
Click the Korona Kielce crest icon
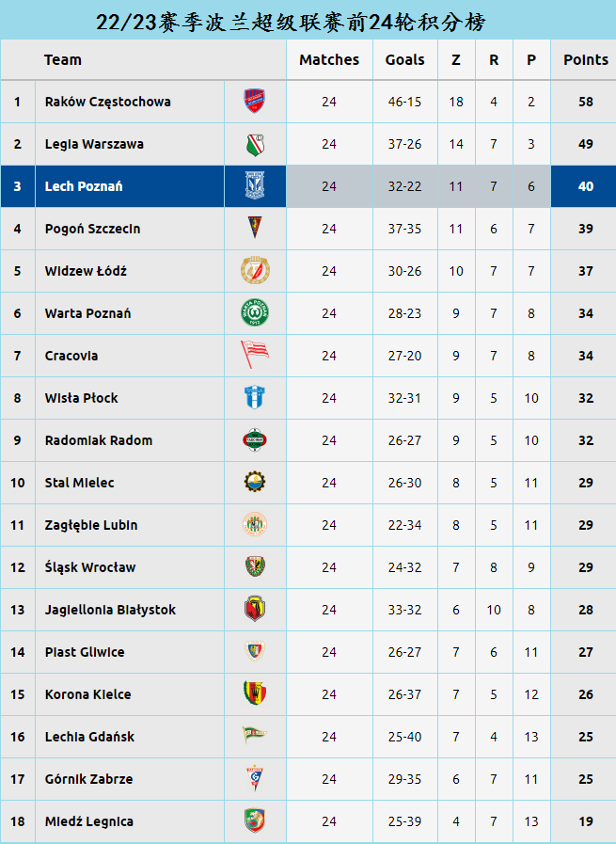pyautogui.click(x=255, y=693)
